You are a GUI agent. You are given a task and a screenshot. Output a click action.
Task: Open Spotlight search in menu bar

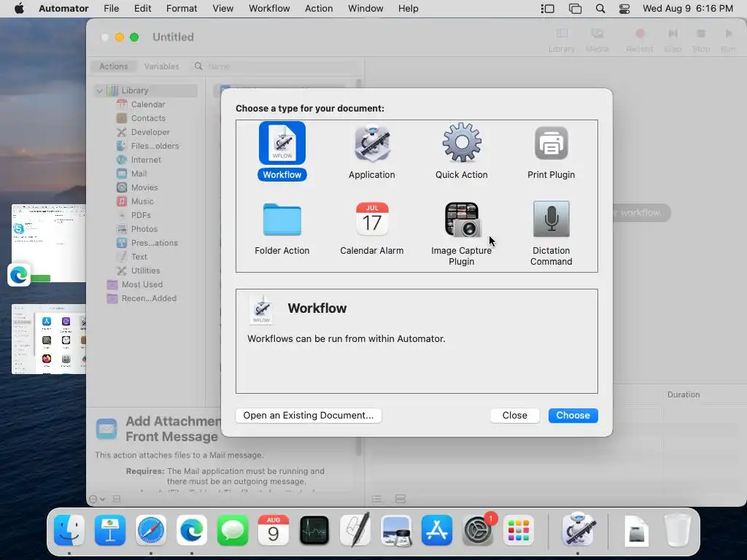pyautogui.click(x=600, y=9)
